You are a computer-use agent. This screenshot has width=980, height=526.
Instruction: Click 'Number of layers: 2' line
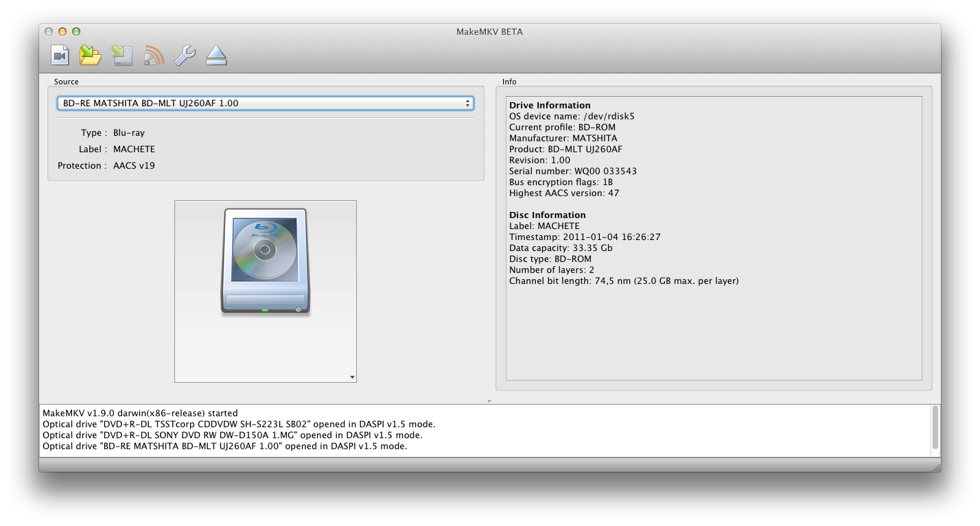552,270
